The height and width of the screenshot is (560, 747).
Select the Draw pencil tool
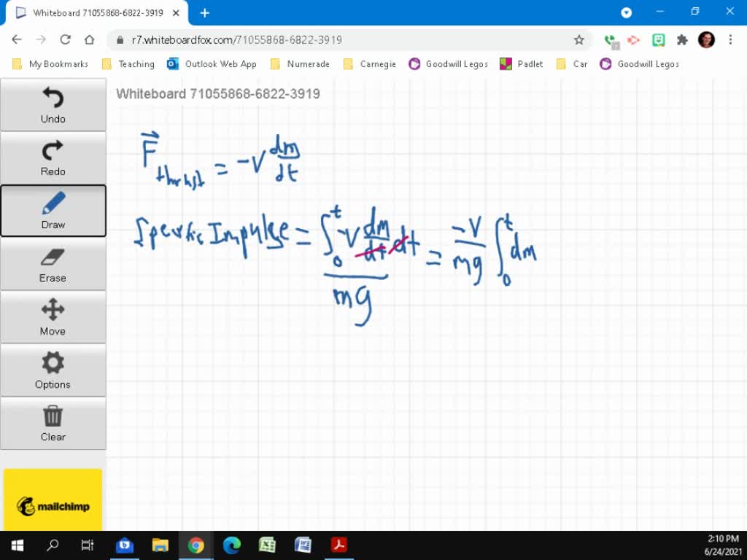click(x=53, y=211)
